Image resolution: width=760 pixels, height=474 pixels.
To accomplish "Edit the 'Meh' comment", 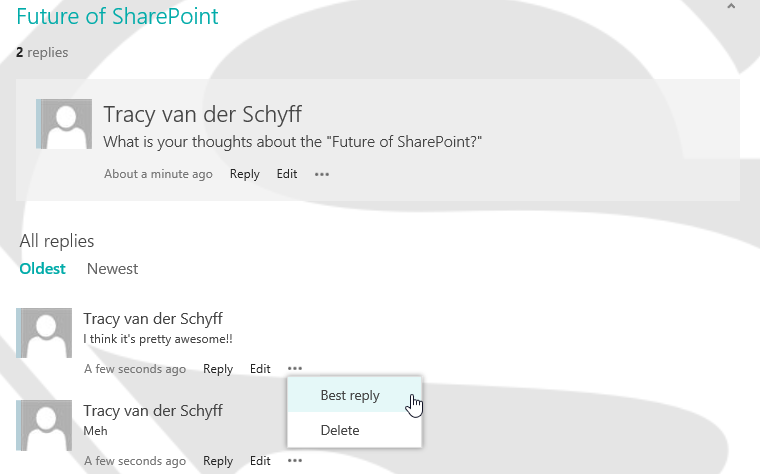I will click(260, 461).
